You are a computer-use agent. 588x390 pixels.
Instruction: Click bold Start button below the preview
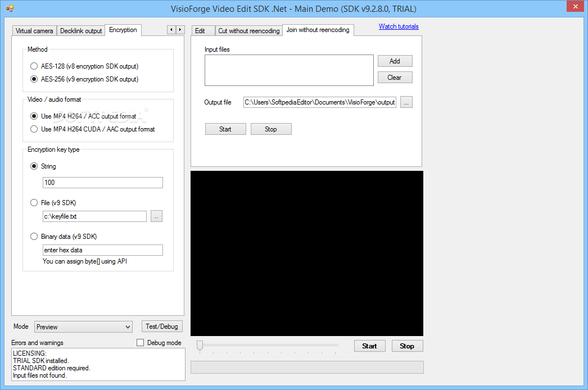(x=370, y=346)
